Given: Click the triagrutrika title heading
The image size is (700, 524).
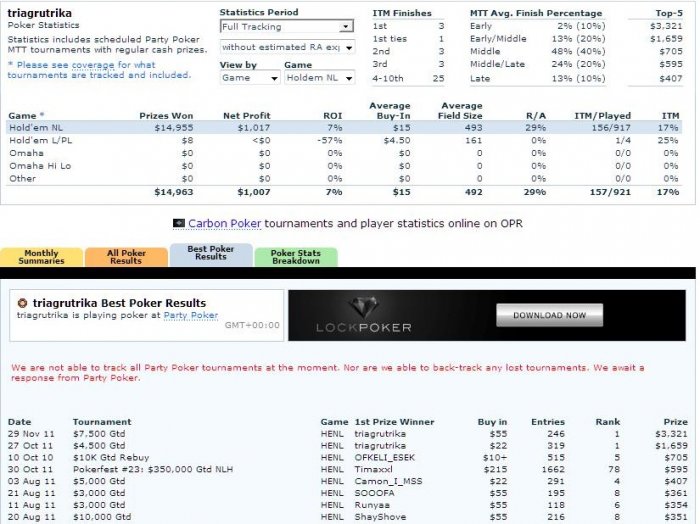Looking at the screenshot, I should tap(39, 13).
